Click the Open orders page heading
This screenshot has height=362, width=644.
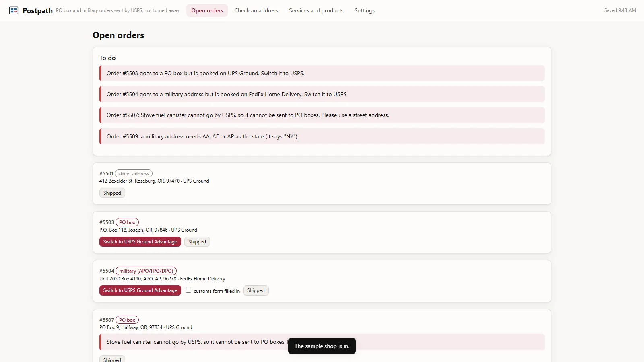pos(118,35)
